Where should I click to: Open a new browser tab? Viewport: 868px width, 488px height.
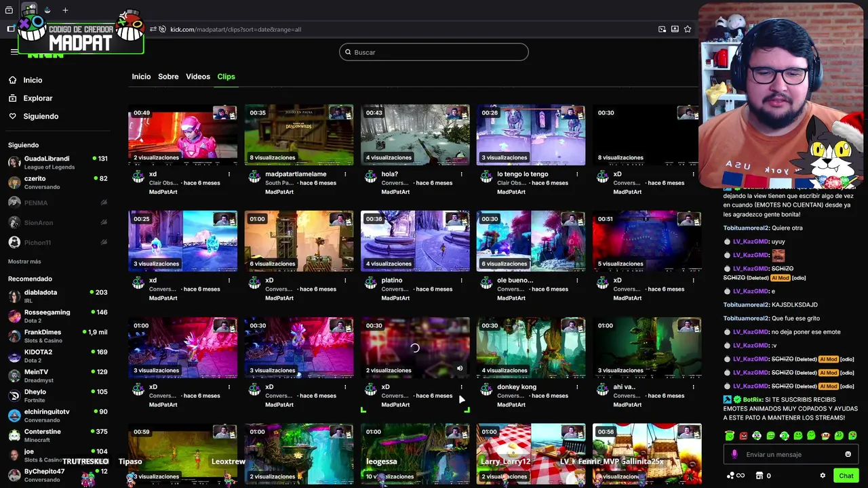click(x=65, y=10)
